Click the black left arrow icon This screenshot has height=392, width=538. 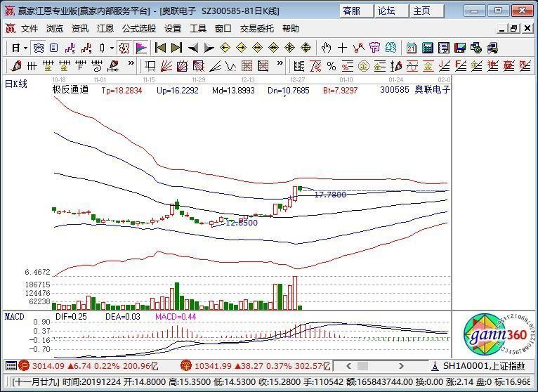(193, 48)
